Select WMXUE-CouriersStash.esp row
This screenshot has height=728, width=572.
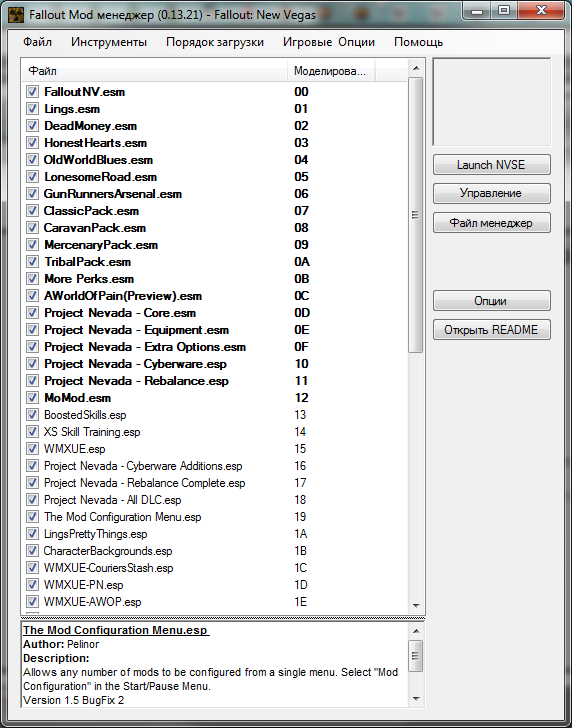click(x=214, y=568)
